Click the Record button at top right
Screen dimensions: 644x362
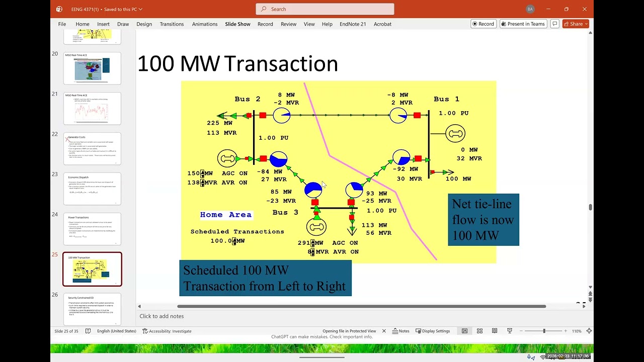[x=483, y=24]
